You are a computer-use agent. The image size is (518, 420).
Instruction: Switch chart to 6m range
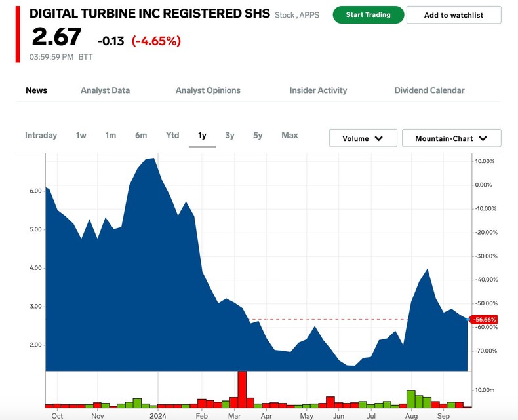coord(141,136)
